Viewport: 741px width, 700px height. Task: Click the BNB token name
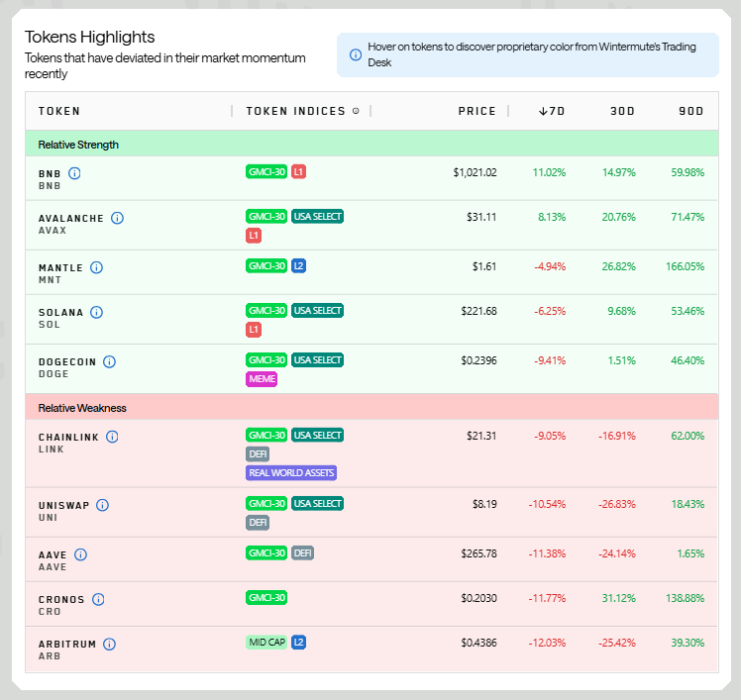click(x=50, y=174)
